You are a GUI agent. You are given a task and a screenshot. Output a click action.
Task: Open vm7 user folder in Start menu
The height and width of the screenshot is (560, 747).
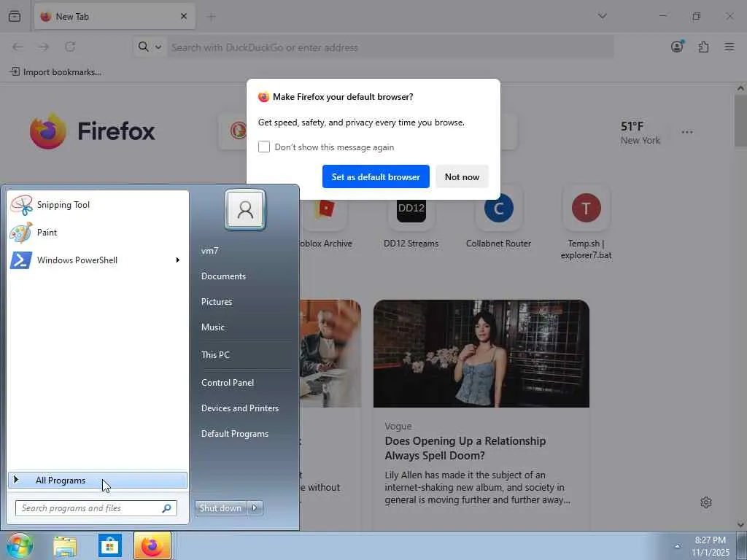pos(209,251)
